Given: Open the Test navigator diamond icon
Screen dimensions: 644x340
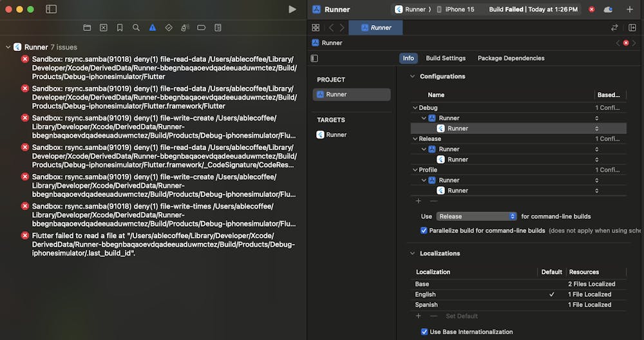Looking at the screenshot, I should pyautogui.click(x=169, y=28).
